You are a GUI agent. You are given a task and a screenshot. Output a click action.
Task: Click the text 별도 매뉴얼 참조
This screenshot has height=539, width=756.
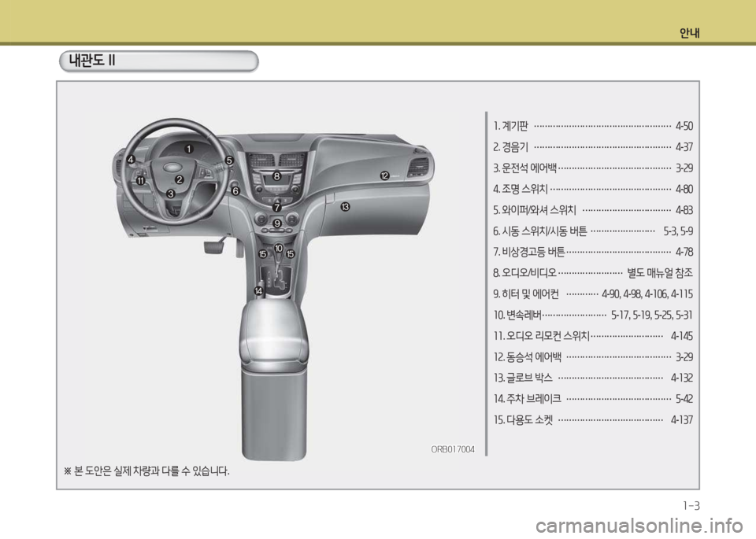(660, 273)
